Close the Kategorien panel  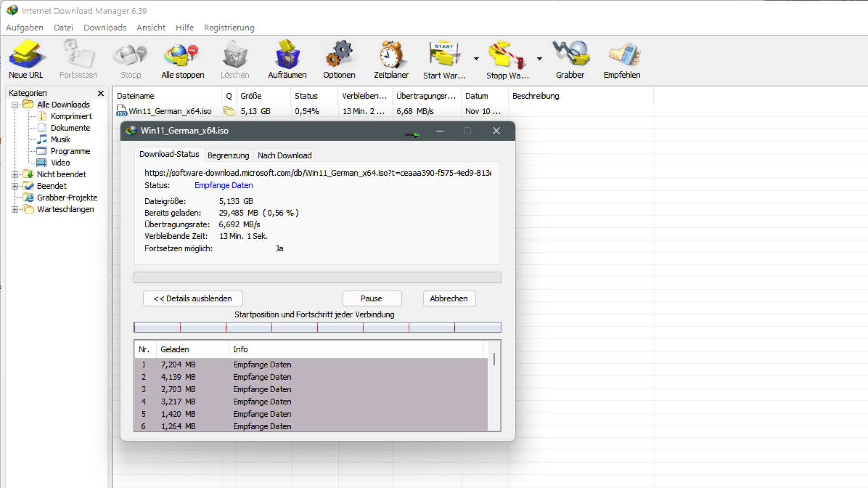(x=101, y=93)
